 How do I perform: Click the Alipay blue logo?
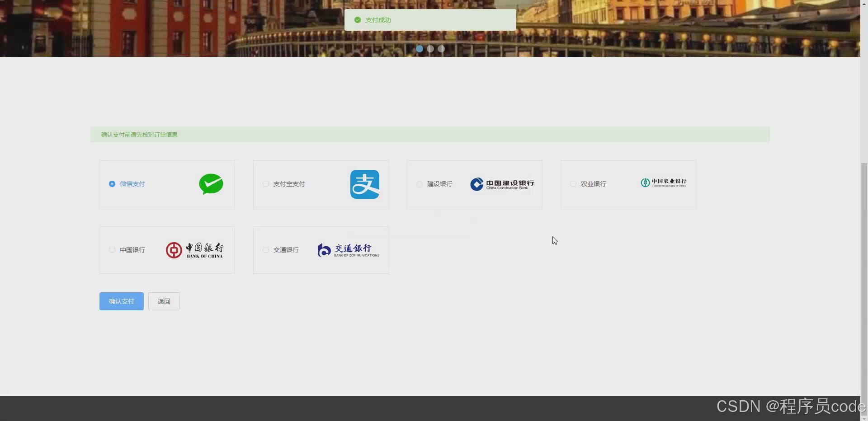click(x=365, y=184)
